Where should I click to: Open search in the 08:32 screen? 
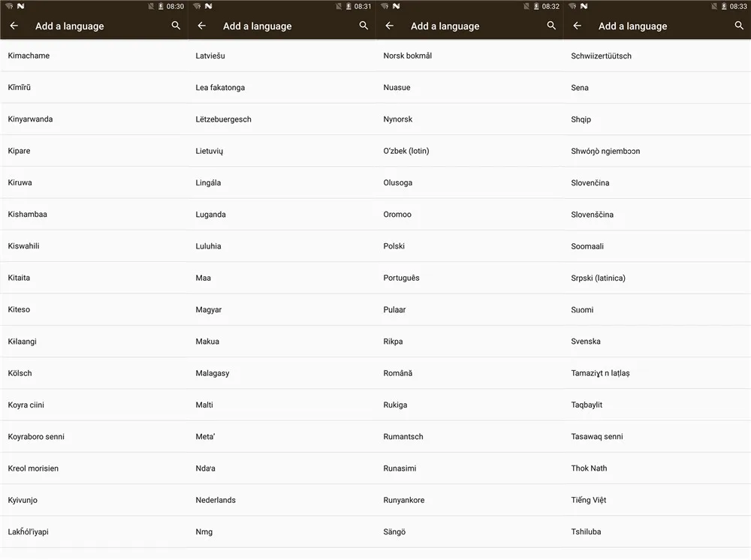click(x=551, y=26)
